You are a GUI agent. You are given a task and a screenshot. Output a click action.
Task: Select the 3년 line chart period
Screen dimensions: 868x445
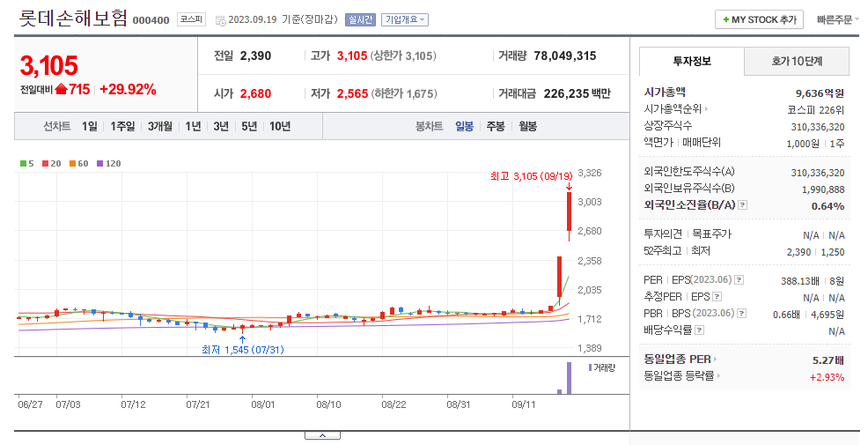pyautogui.click(x=221, y=126)
